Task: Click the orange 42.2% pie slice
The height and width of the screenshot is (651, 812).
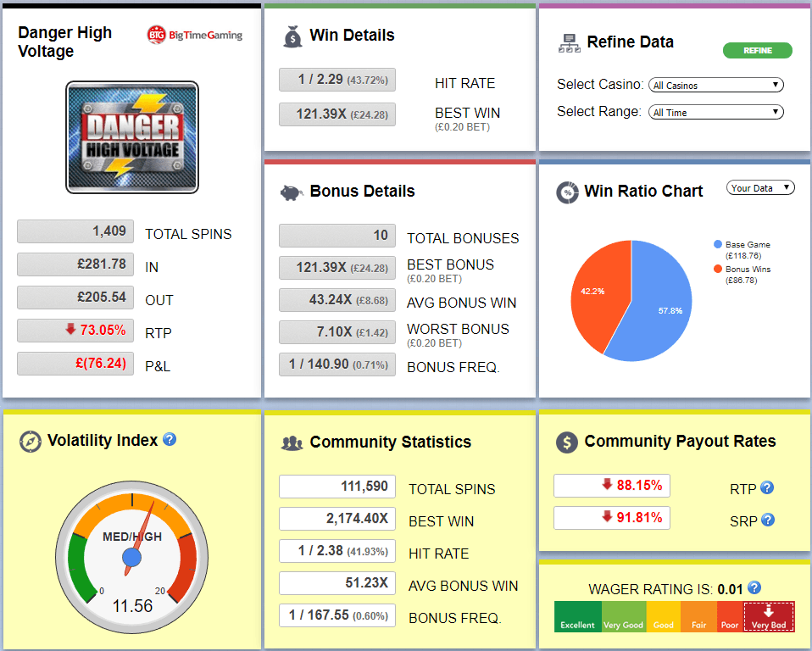Action: point(598,295)
